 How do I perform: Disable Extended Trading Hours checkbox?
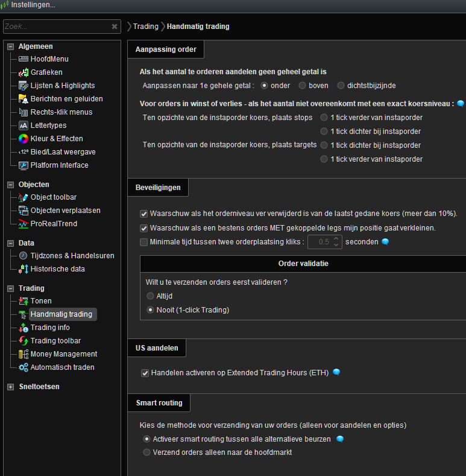[144, 373]
